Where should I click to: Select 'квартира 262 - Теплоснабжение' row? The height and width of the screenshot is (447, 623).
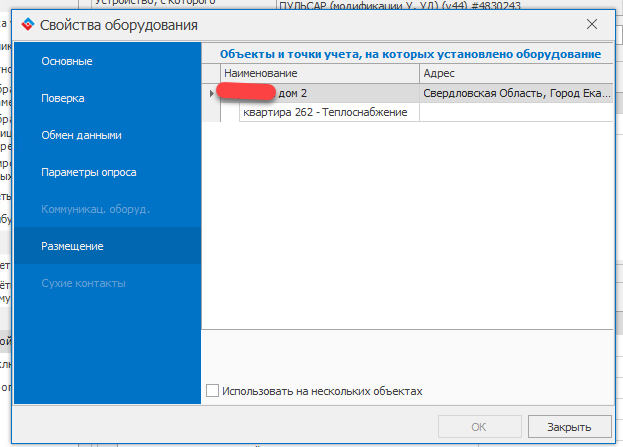324,112
